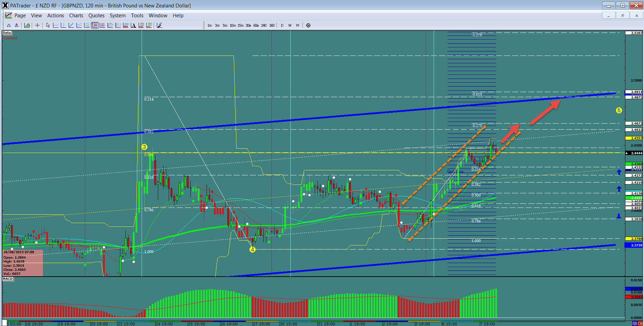Click the blue down-arrows icon in toolbar
Screen dimensions: 644x326
point(8,25)
